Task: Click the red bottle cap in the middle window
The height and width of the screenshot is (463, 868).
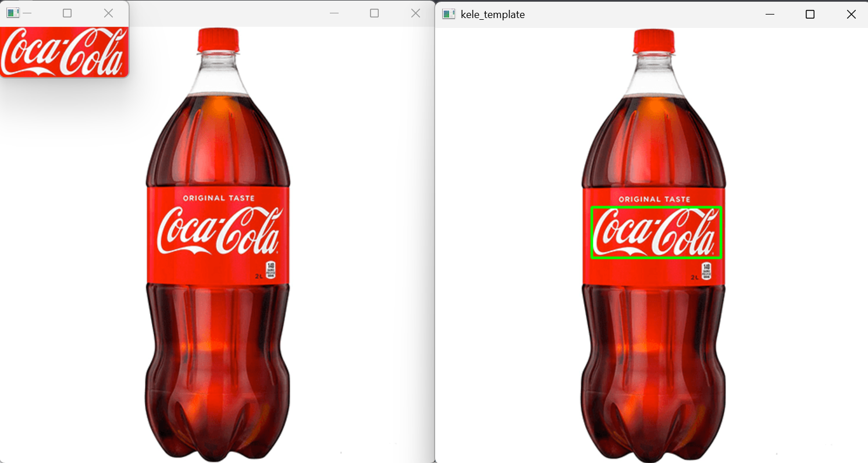Action: pyautogui.click(x=218, y=39)
